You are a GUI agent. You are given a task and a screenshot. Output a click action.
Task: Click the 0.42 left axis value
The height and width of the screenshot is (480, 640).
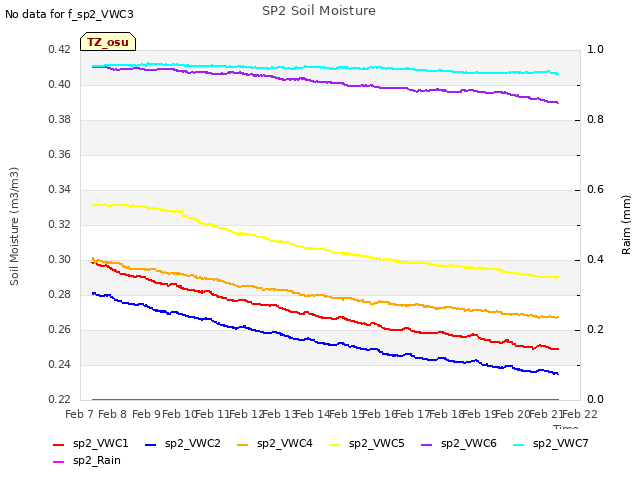pyautogui.click(x=60, y=50)
